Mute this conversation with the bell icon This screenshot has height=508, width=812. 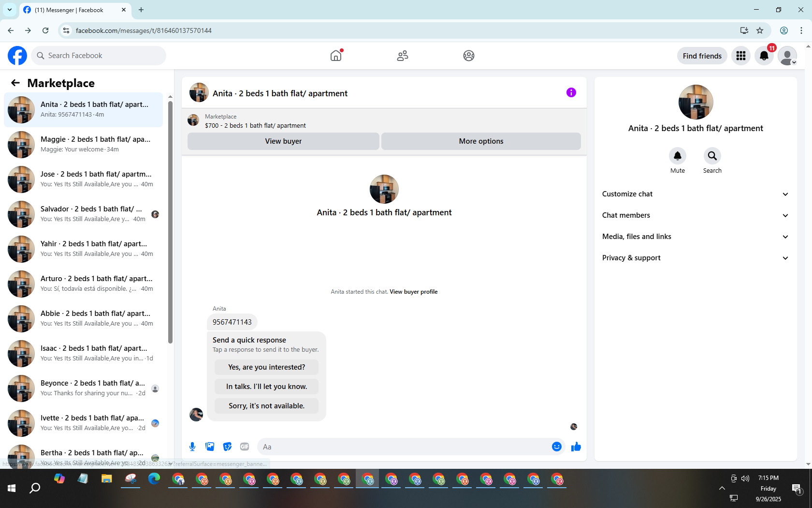tap(678, 156)
